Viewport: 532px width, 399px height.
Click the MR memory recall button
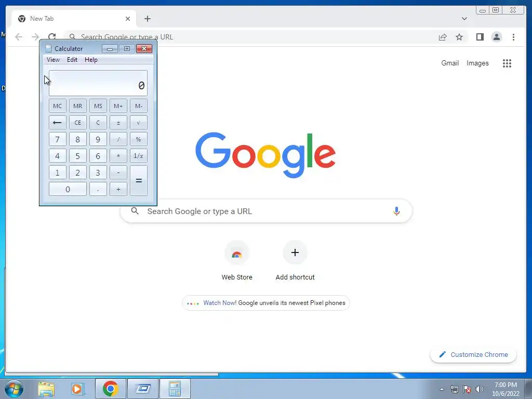[78, 106]
